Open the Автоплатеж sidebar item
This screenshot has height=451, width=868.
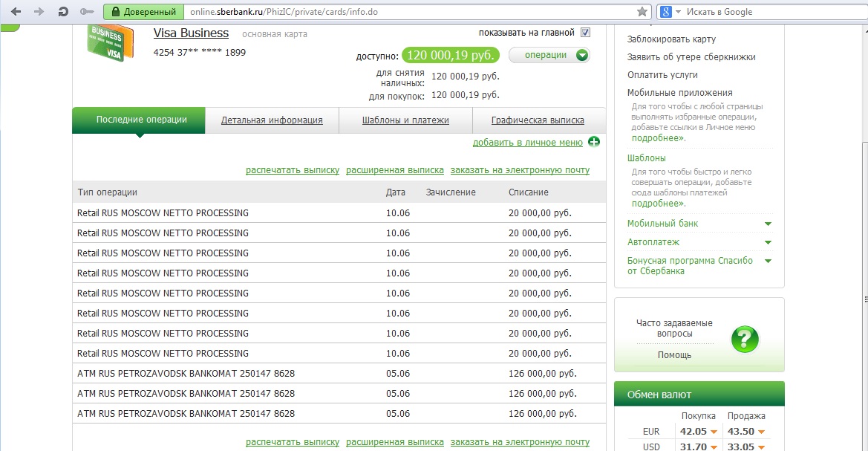(653, 242)
